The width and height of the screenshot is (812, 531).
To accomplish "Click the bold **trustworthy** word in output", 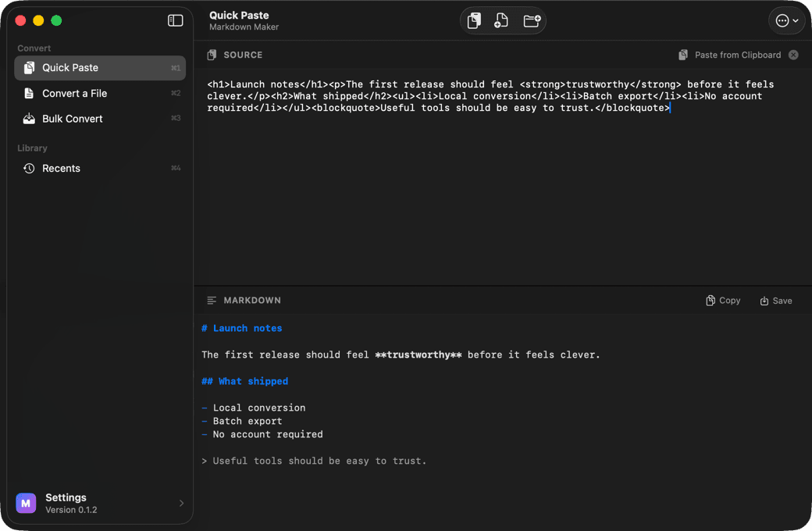I will coord(418,355).
